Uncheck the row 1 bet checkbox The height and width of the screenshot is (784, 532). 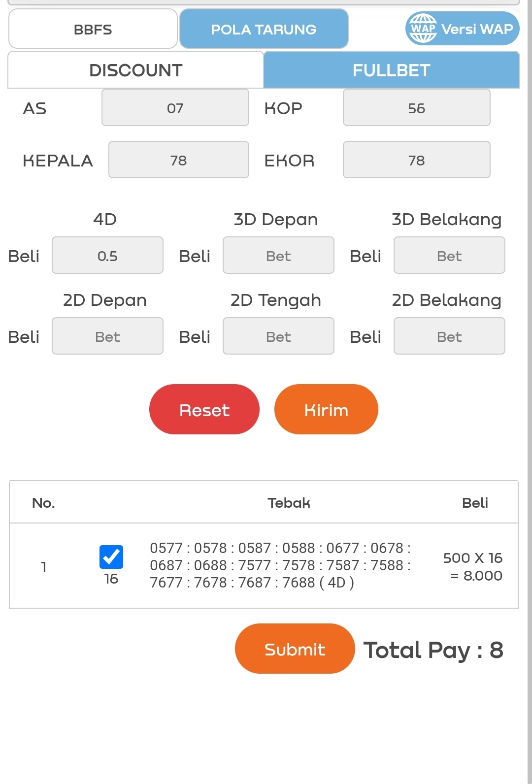click(x=111, y=557)
